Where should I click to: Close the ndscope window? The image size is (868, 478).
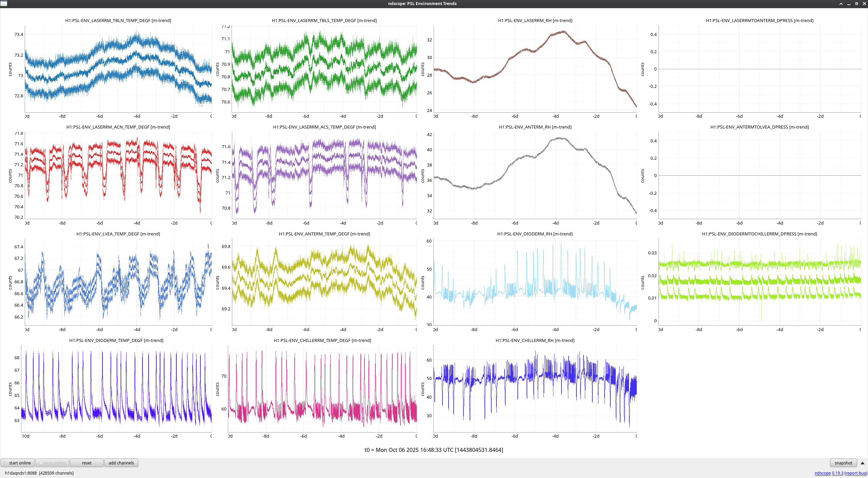point(864,4)
